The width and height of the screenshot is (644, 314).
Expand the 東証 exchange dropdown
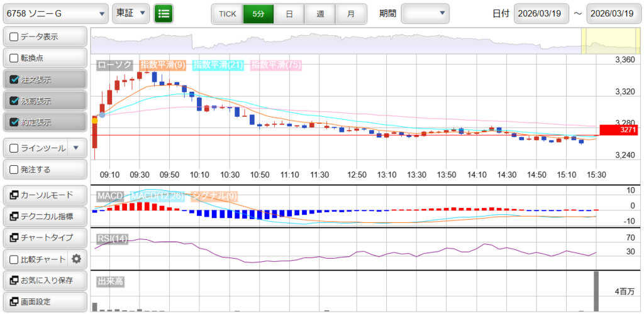click(x=131, y=13)
